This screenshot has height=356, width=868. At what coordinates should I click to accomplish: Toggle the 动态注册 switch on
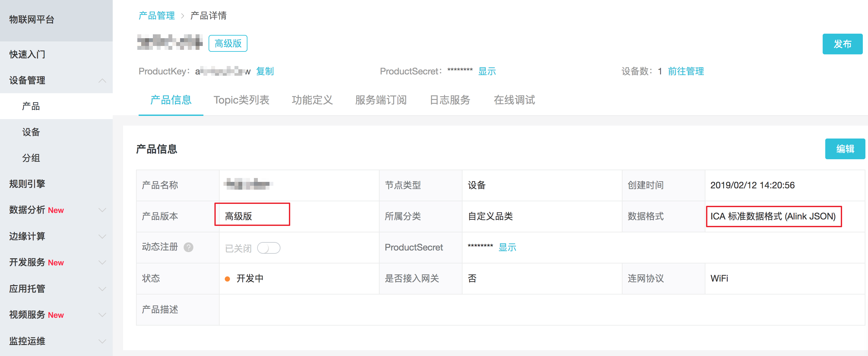click(x=268, y=248)
